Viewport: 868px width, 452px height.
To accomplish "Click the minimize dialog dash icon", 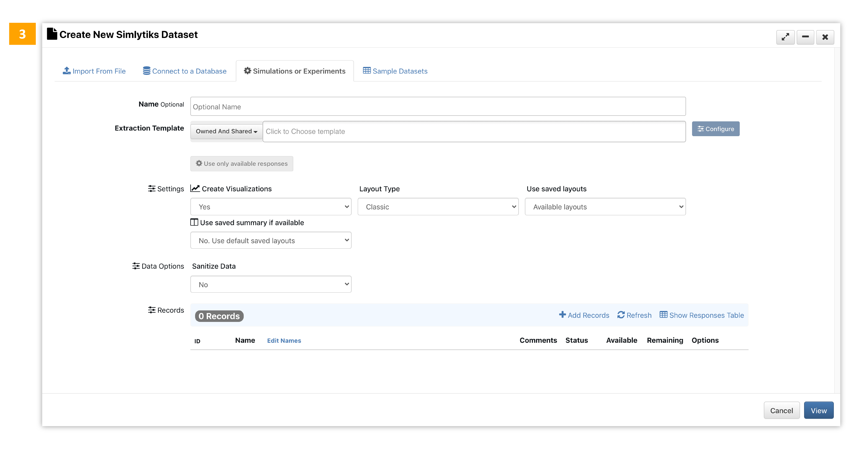I will 805,37.
